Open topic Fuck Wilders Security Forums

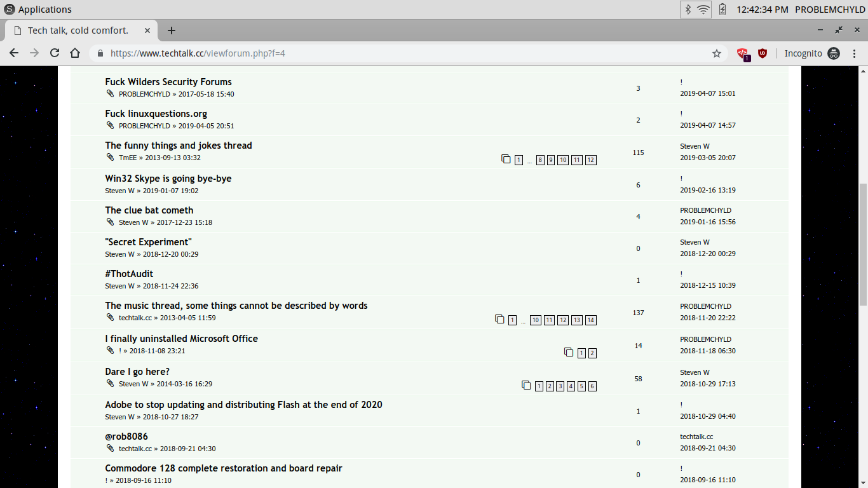click(168, 82)
